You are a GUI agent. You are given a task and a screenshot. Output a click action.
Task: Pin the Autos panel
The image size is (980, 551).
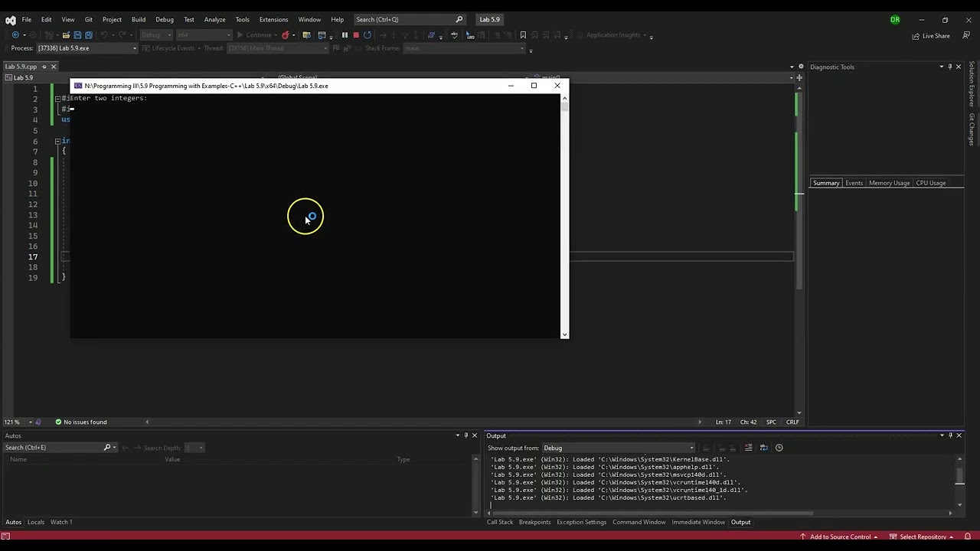465,435
